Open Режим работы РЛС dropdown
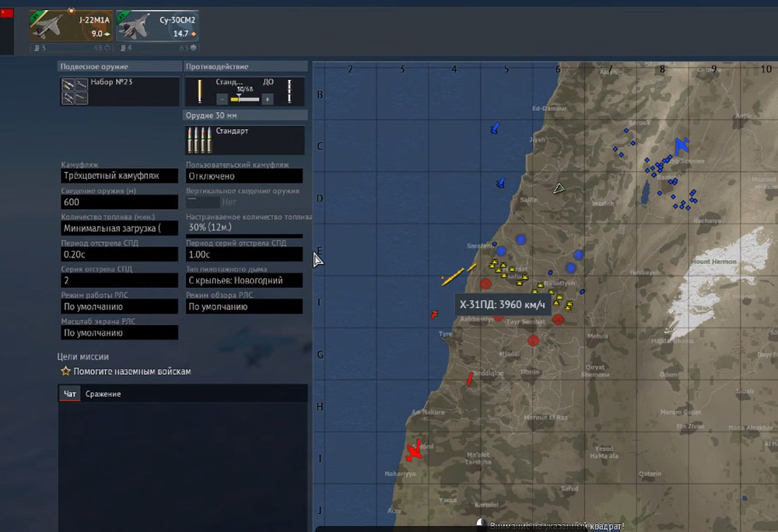The width and height of the screenshot is (778, 532). coord(119,306)
